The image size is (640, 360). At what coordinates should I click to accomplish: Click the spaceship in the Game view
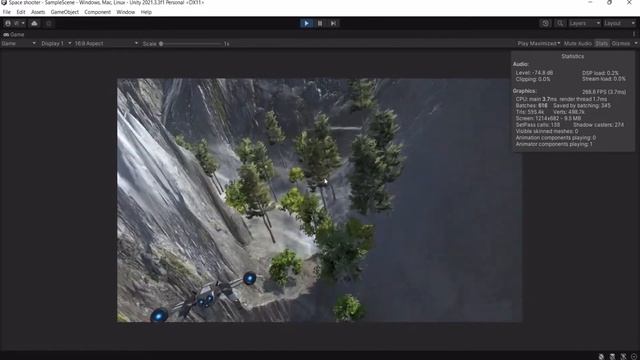[204, 298]
